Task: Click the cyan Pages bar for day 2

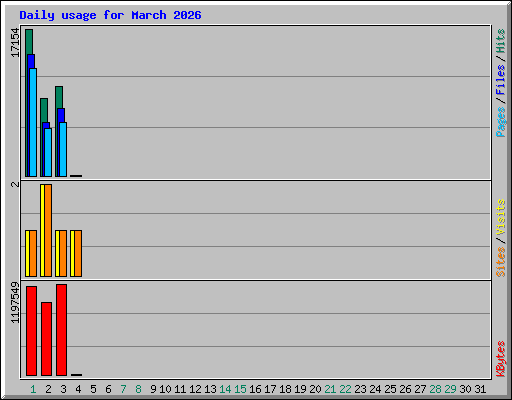Action: coord(48,152)
